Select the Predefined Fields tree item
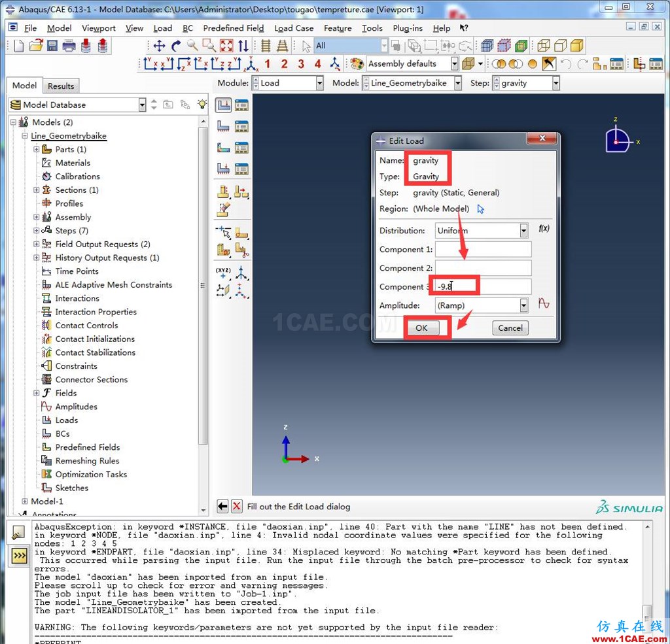The height and width of the screenshot is (644, 670). click(x=88, y=447)
